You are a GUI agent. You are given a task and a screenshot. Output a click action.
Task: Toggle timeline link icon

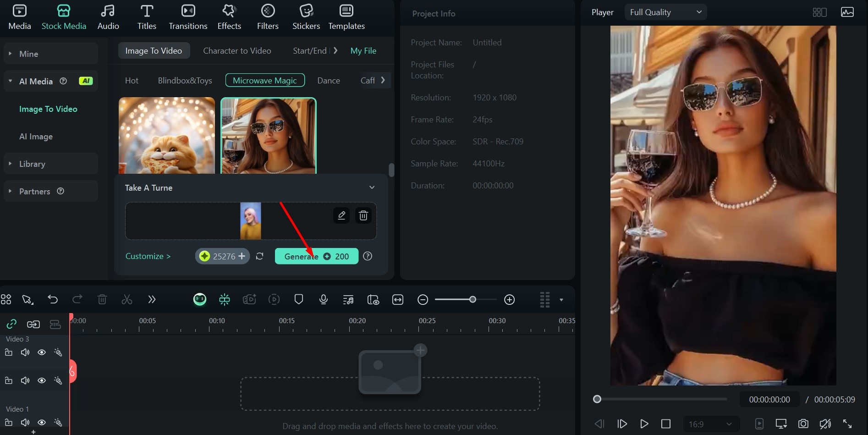[x=11, y=325]
